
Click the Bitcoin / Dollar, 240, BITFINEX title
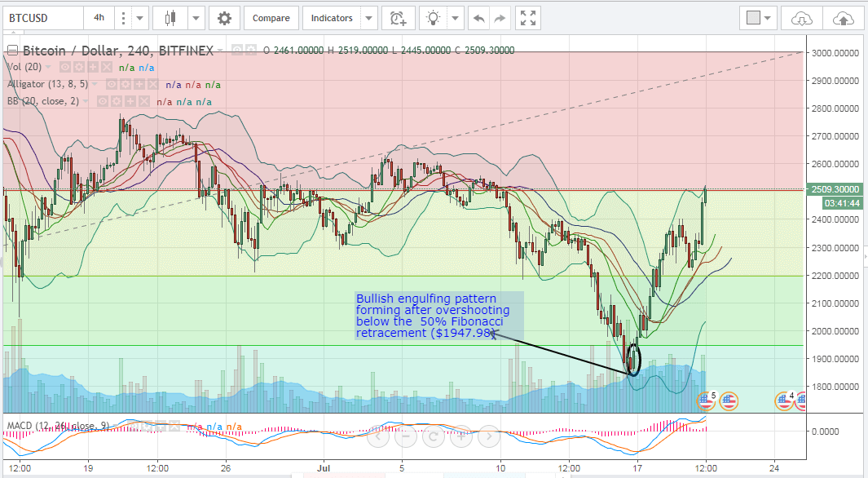(x=118, y=51)
